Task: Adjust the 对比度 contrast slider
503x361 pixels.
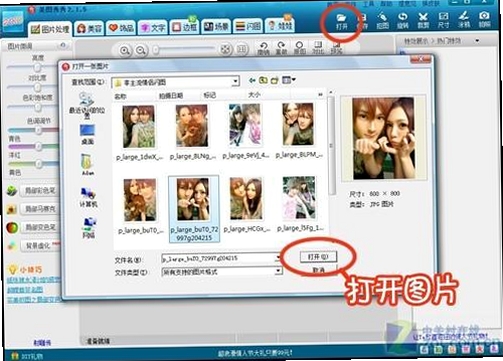Action: click(37, 87)
